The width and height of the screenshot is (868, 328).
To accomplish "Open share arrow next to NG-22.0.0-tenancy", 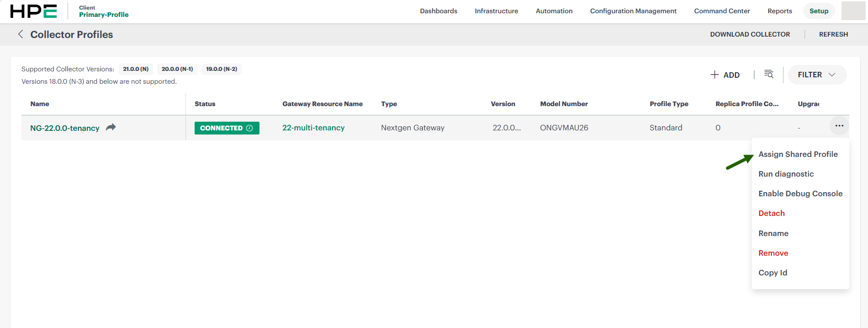I will [x=111, y=127].
